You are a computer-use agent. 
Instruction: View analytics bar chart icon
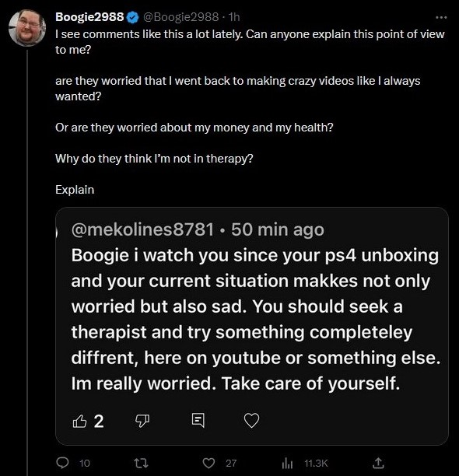point(287,464)
